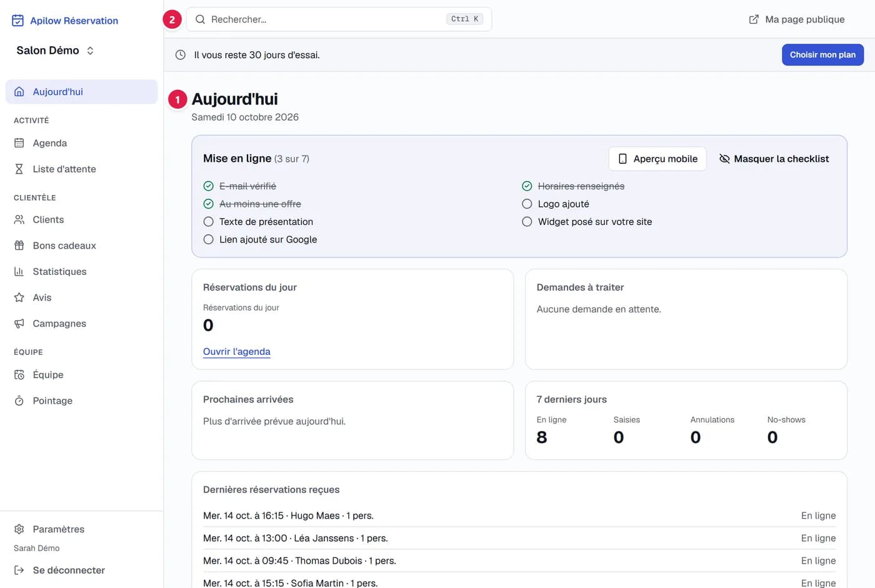The image size is (875, 588).
Task: Click the star icon for Avis
Action: (x=19, y=297)
